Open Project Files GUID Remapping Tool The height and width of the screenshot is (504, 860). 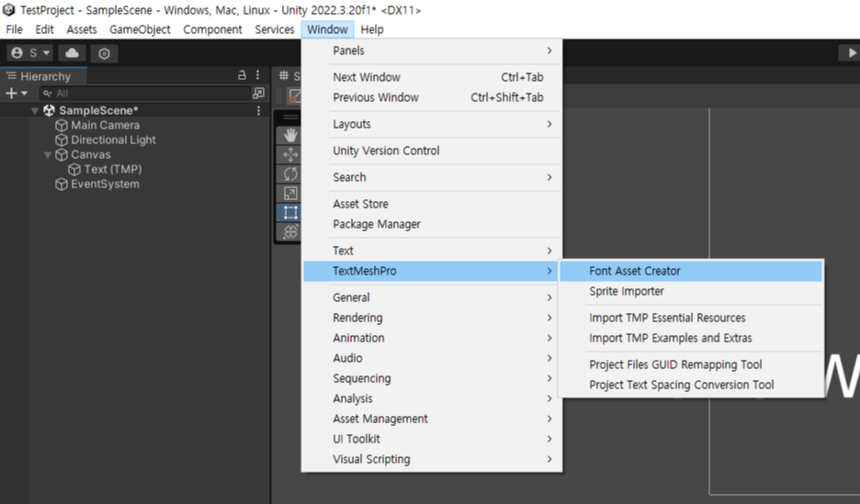pyautogui.click(x=691, y=364)
